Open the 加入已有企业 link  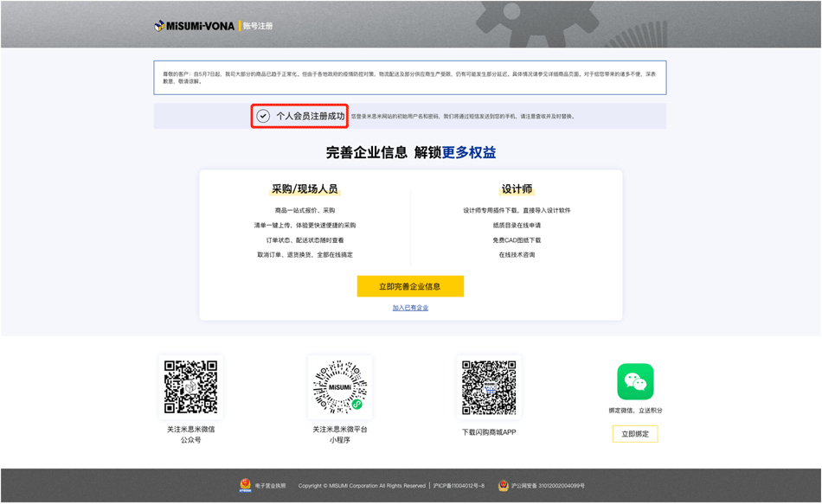coord(410,308)
